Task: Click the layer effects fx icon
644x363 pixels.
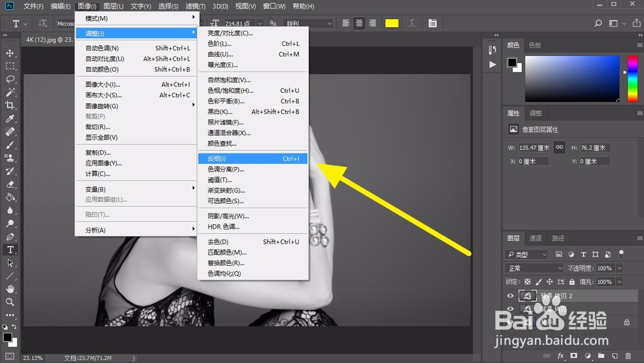Action: tap(561, 356)
